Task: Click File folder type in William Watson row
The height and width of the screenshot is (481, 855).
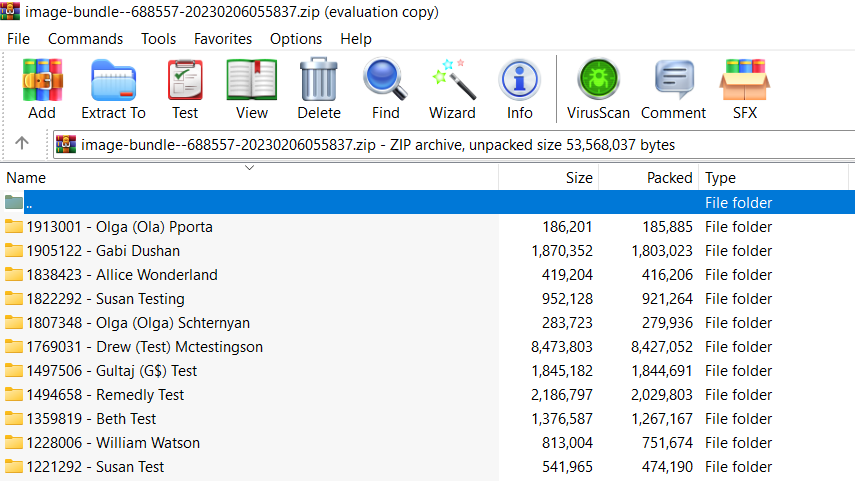Action: pos(738,443)
